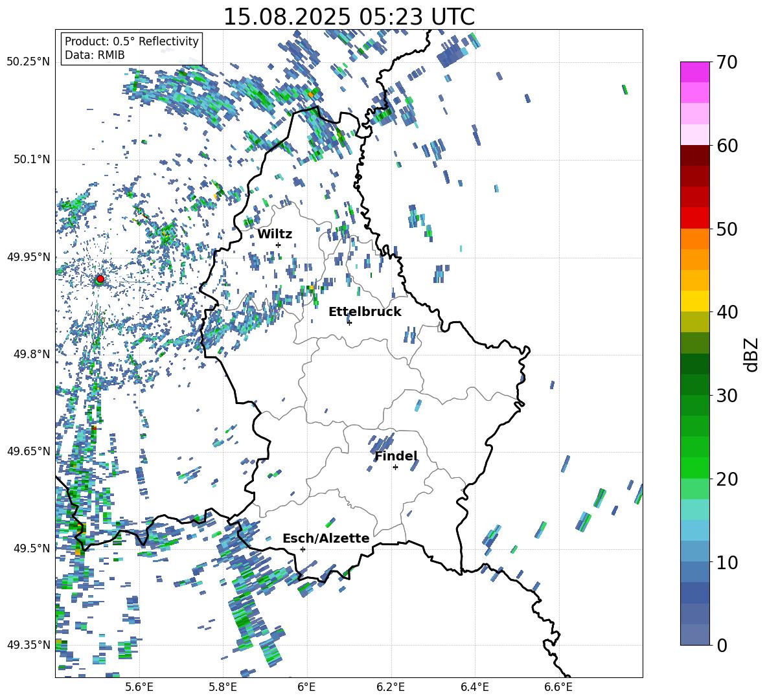The height and width of the screenshot is (700, 767).
Task: Pick the dark red colorbar swatch below 60
Action: [695, 155]
